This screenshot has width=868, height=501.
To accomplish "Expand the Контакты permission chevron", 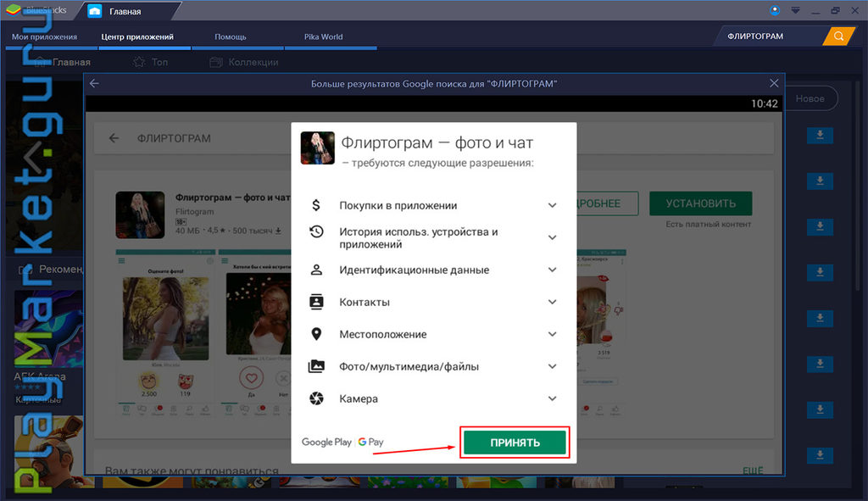I will pos(552,302).
